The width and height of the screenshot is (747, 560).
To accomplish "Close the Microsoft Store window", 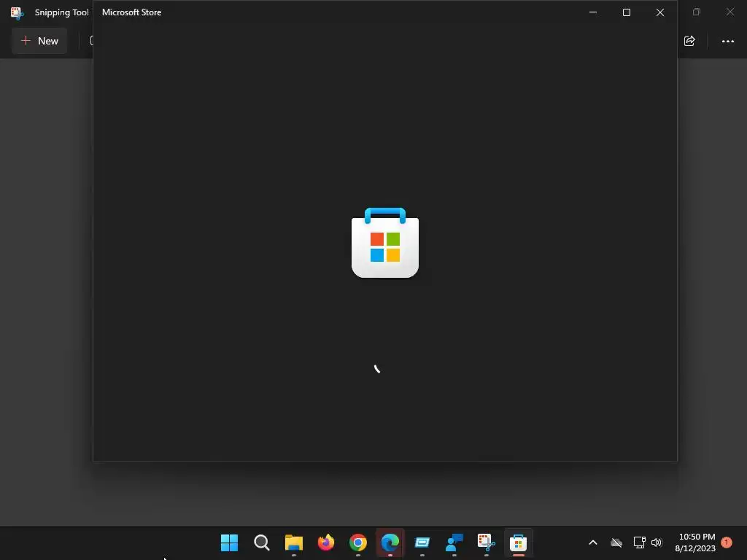I will [659, 12].
